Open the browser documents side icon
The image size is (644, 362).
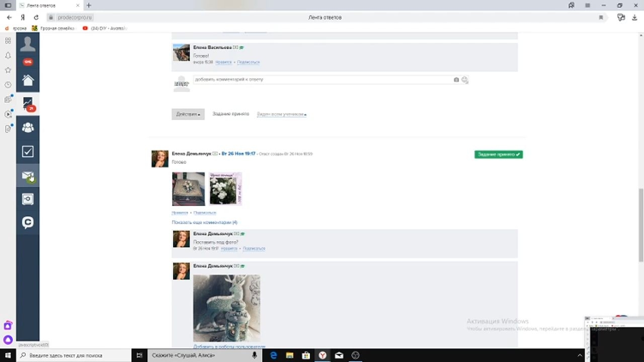click(x=8, y=129)
